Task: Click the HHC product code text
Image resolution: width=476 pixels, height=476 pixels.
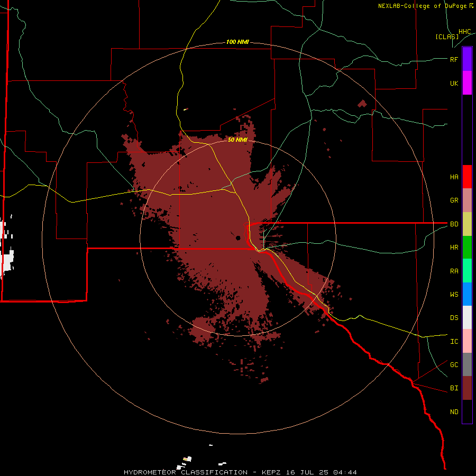Action: [464, 32]
